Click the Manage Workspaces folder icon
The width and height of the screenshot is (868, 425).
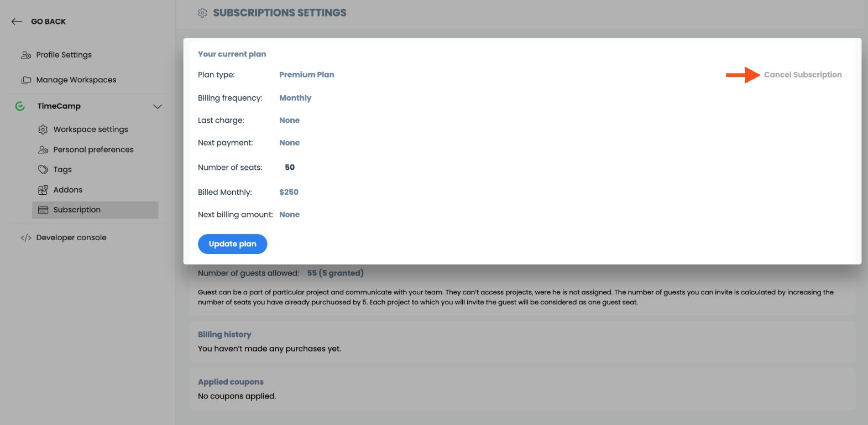(26, 80)
